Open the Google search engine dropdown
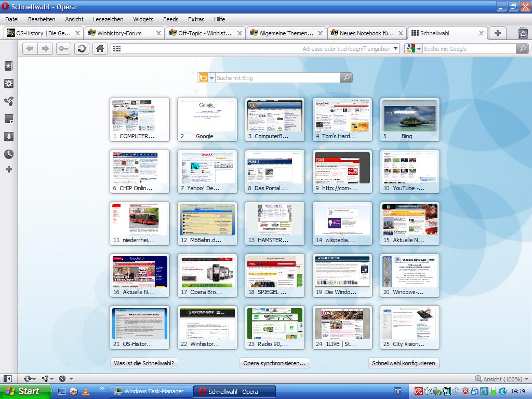The width and height of the screenshot is (532, 399). [414, 49]
